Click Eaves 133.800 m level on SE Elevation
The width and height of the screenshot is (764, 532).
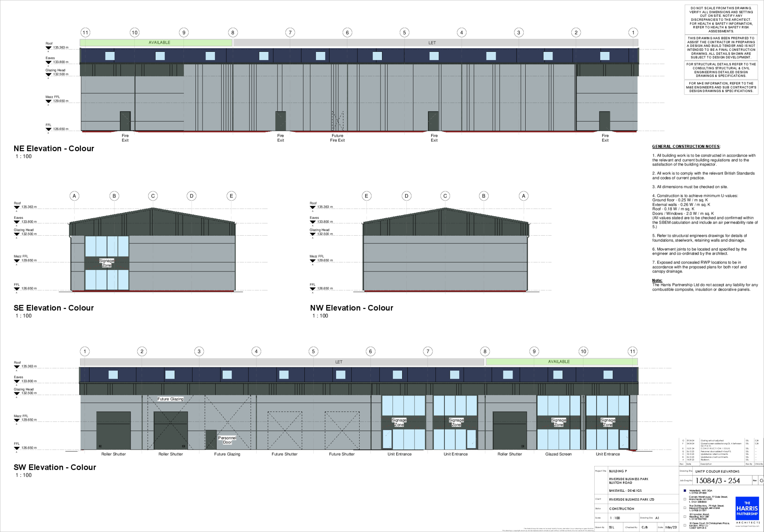point(25,220)
